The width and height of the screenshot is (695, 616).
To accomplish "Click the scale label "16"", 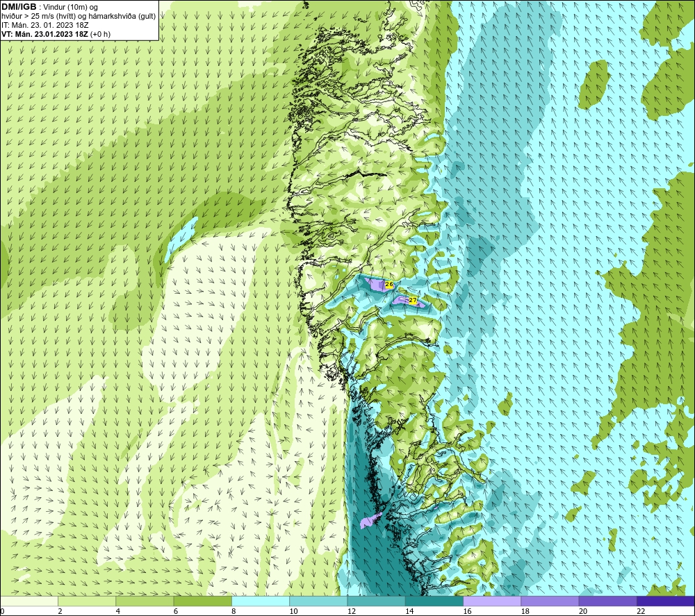I will pyautogui.click(x=467, y=612).
